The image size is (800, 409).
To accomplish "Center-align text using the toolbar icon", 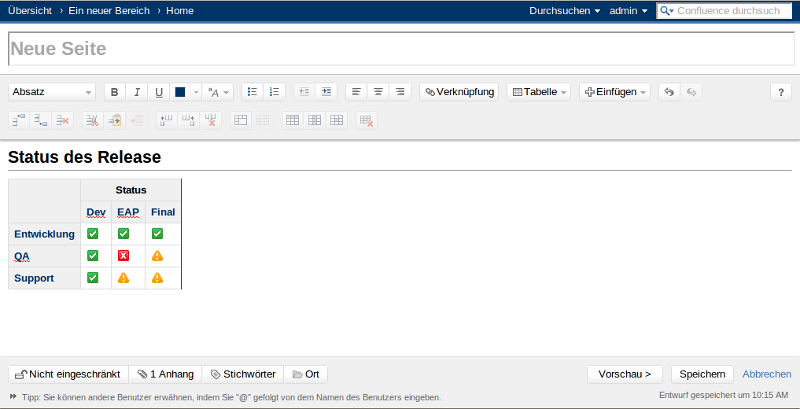I will click(378, 92).
